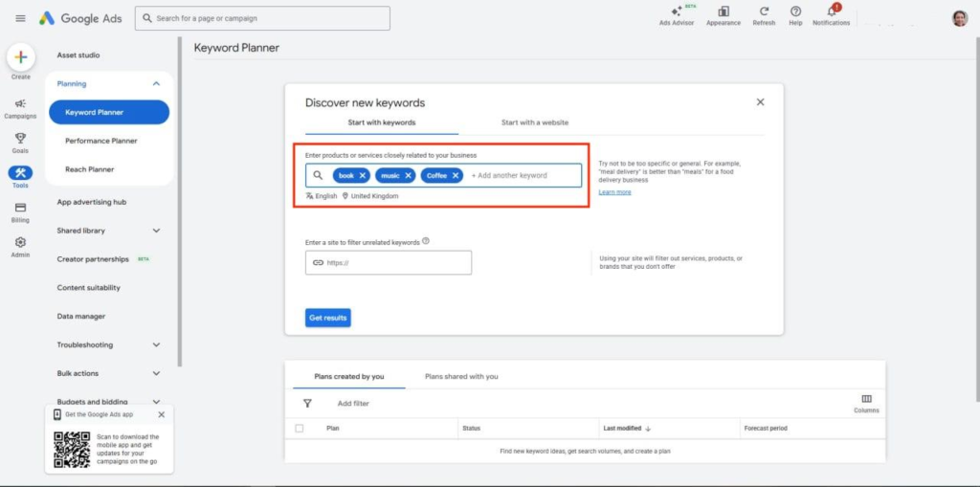
Task: Click the Plan column header
Action: pyautogui.click(x=332, y=429)
